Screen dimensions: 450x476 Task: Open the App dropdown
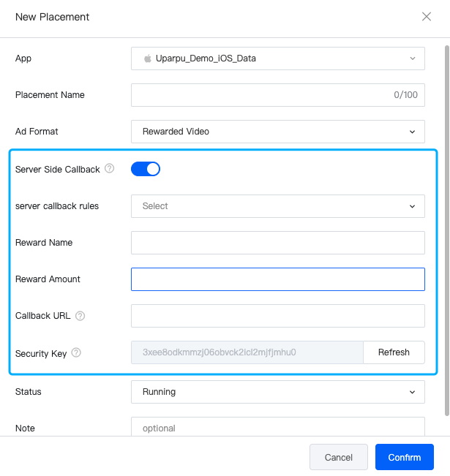[x=278, y=58]
